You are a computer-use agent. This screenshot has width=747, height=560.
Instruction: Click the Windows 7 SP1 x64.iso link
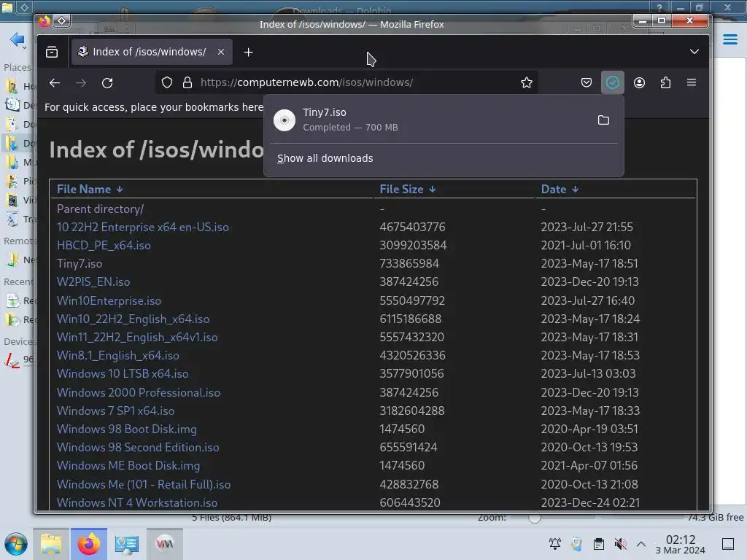(115, 411)
